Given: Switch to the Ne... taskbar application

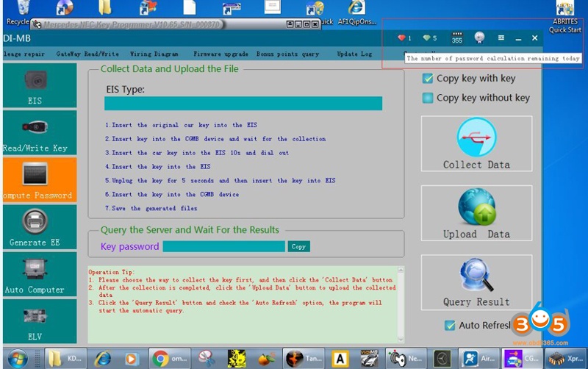Looking at the screenshot, I should pos(406,359).
